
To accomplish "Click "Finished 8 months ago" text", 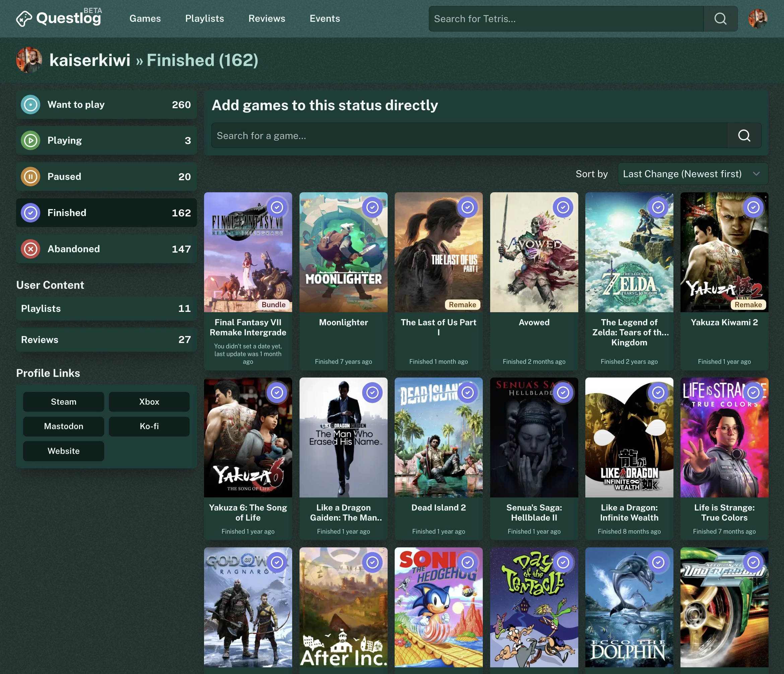I will (x=629, y=531).
